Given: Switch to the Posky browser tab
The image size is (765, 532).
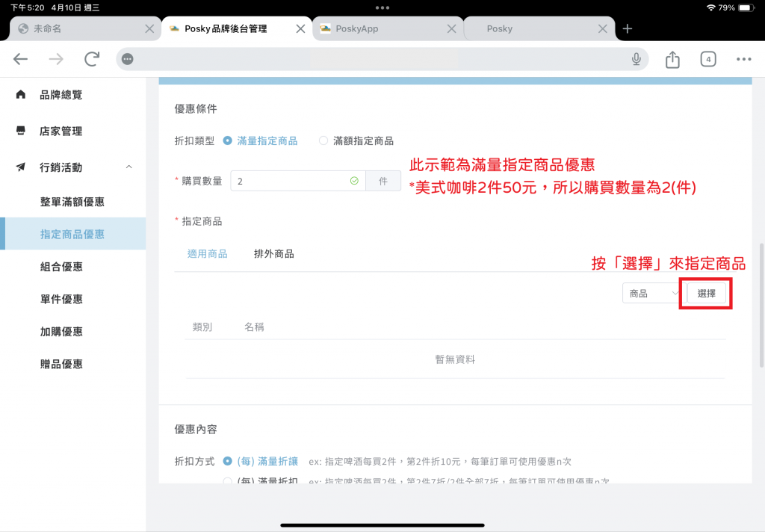Looking at the screenshot, I should point(539,29).
